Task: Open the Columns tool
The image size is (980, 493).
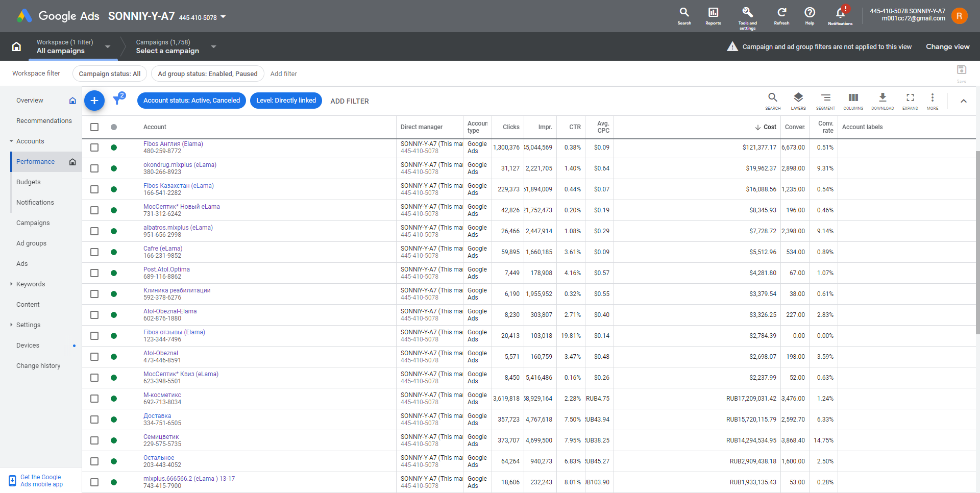Action: click(x=853, y=101)
